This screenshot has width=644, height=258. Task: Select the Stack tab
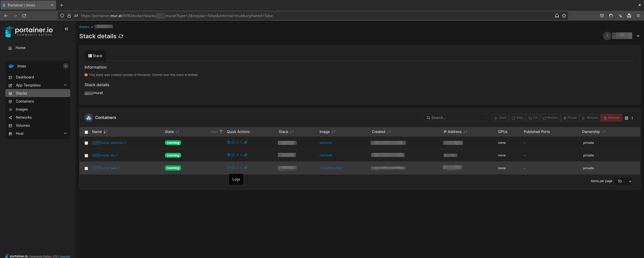(95, 56)
